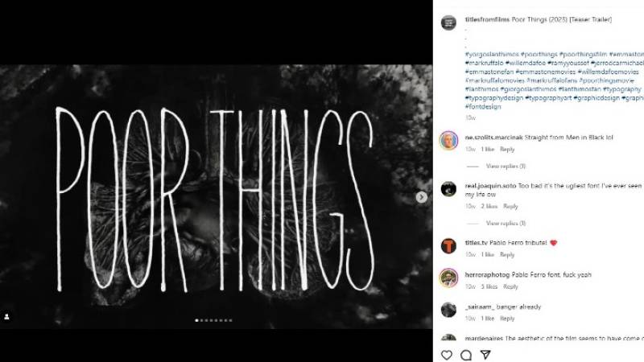Like the post with the heart icon

[447, 355]
